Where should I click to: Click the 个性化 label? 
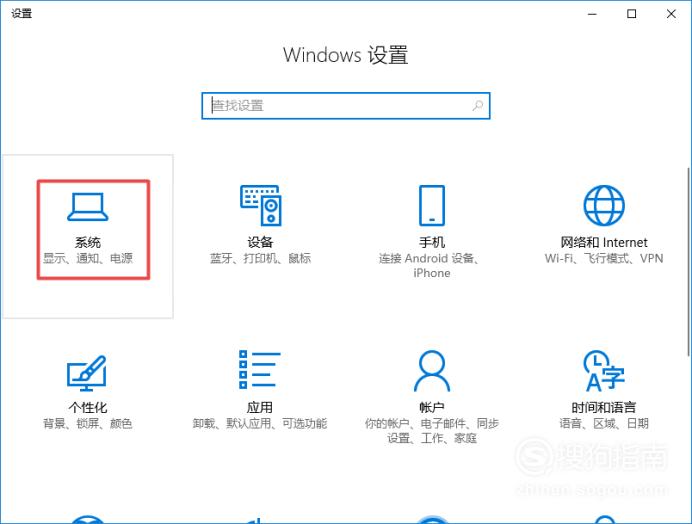coord(87,407)
